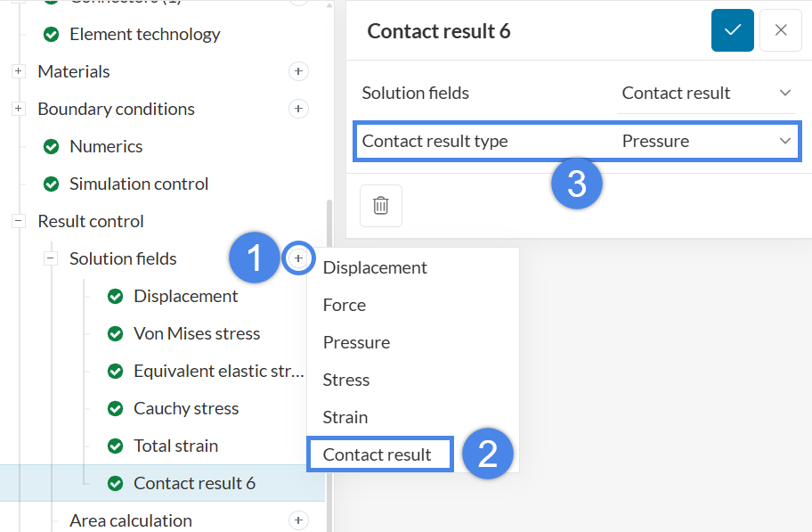Add a new Boundary condition
812x532 pixels.
point(298,109)
